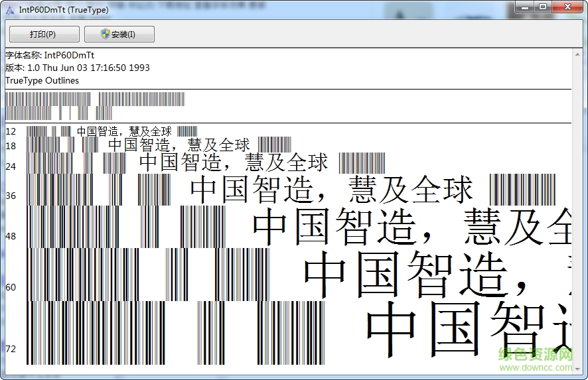Click the 12-point sample 中国智造，慧及全球
Screen dimensions: 588x380
coord(124,131)
